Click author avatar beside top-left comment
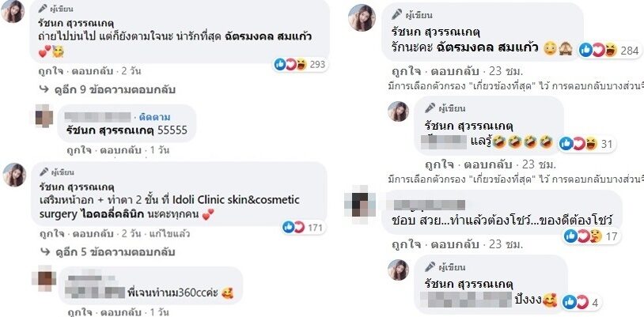Screen dimensions: 644x317 [13, 12]
